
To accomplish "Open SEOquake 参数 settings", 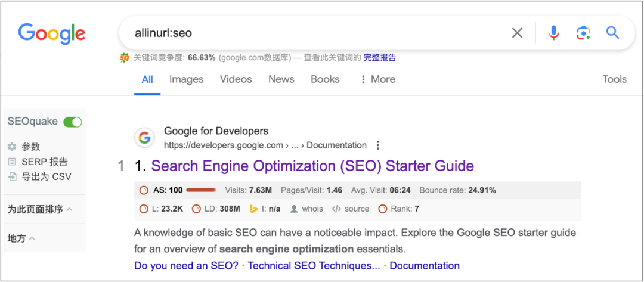I will click(x=31, y=147).
